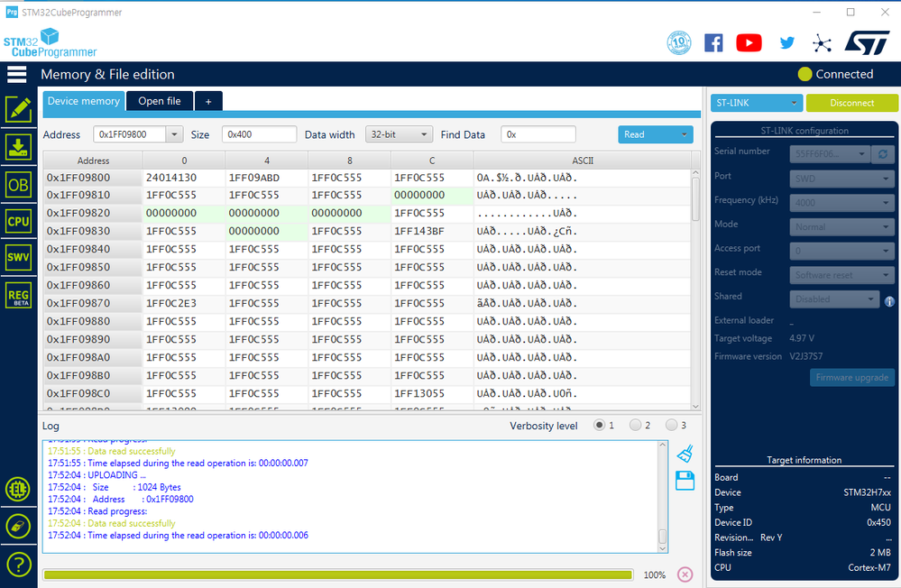Open the help question mark icon
This screenshot has width=901, height=588.
click(18, 565)
